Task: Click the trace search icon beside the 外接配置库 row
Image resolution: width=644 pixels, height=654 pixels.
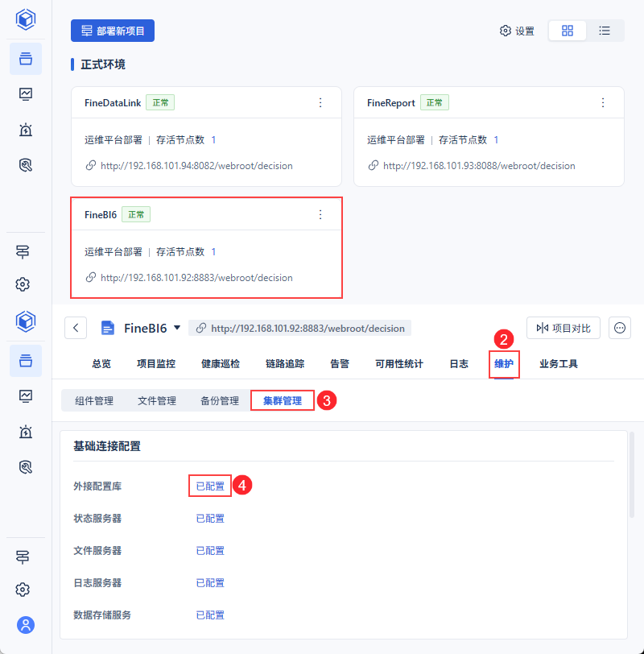Action: point(26,467)
